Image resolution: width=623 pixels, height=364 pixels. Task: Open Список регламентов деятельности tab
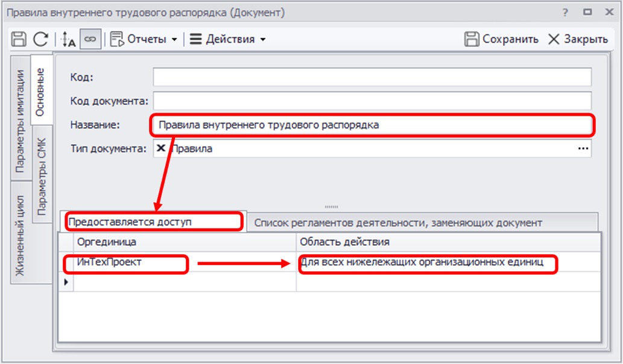pyautogui.click(x=398, y=222)
